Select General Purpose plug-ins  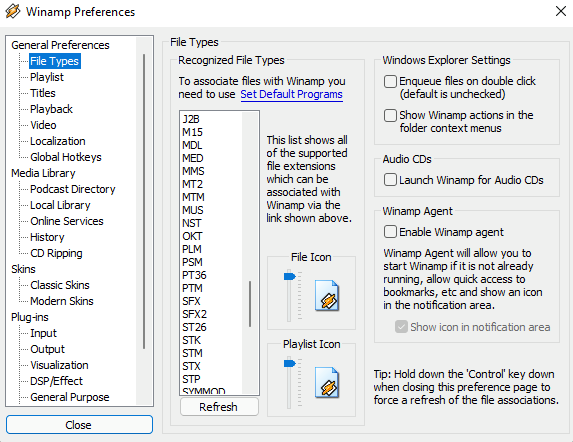tap(69, 397)
